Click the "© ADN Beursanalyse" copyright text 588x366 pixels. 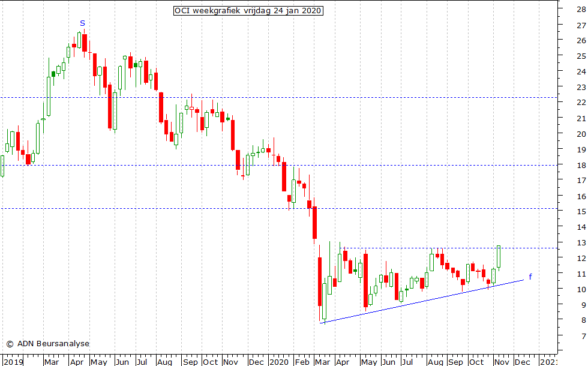click(47, 343)
